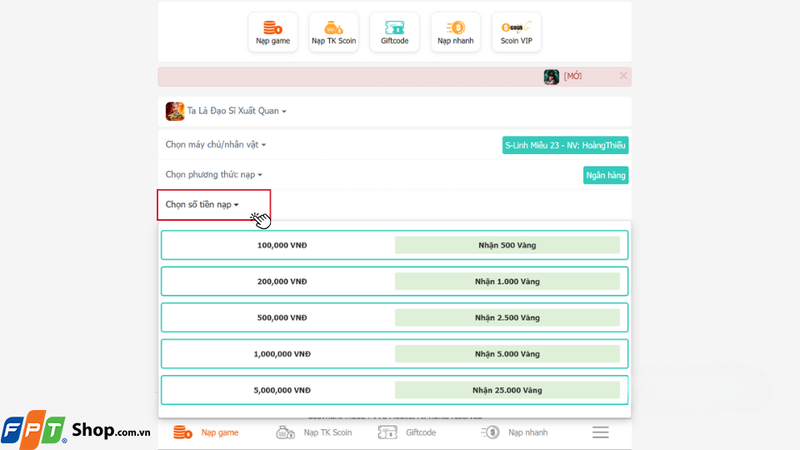
Task: Expand the Ta Là Đạo Sĩ Xuất Quan game dropdown
Action: (236, 111)
